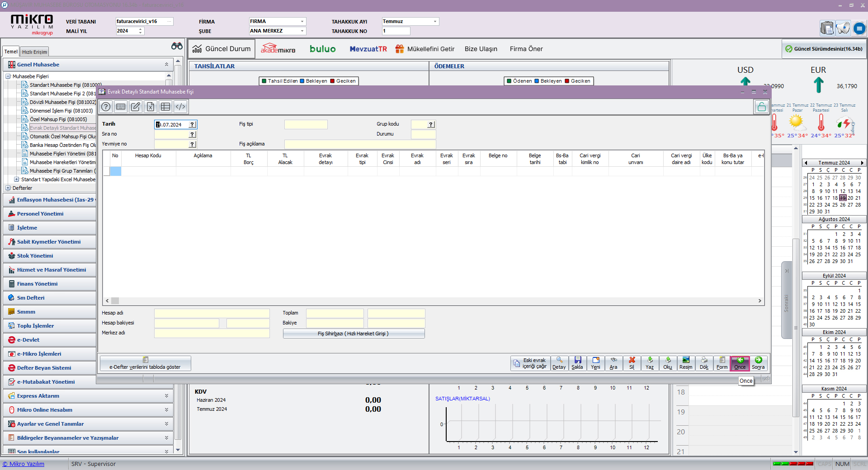Viewport: 868px width, 470px height.
Task: Click the code brackets toolbar icon
Action: click(180, 107)
